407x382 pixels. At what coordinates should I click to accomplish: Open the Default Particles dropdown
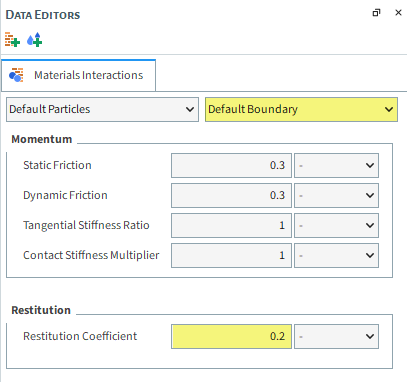pos(102,109)
